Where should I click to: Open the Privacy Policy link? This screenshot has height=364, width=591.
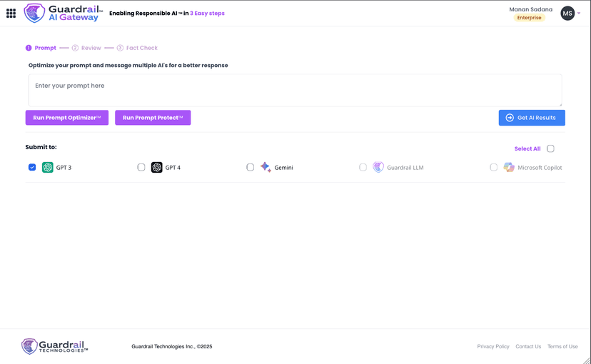click(x=493, y=346)
